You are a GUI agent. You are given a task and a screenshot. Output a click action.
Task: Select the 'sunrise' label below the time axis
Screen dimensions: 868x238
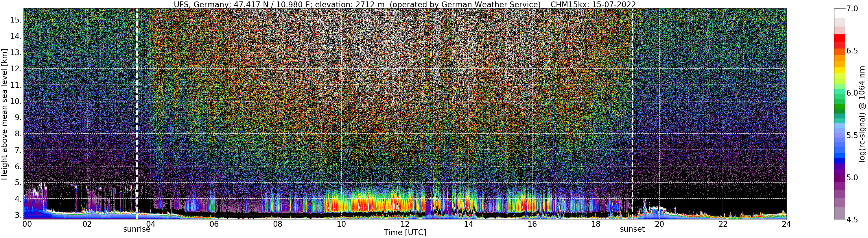tap(137, 230)
